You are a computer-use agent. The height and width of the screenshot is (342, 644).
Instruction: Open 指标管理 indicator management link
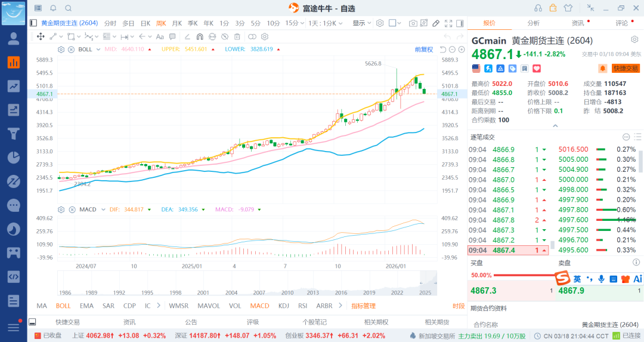[363, 306]
